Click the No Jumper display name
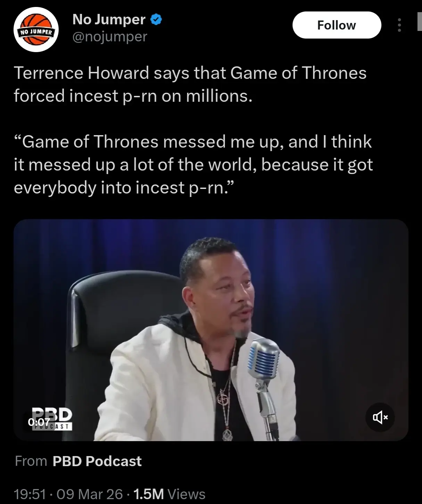 tap(109, 19)
